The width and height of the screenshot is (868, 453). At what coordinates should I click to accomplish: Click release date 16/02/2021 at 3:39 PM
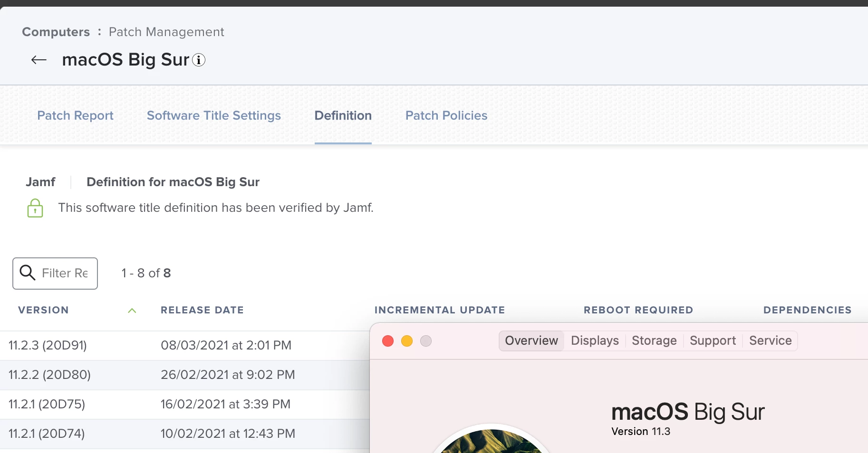pos(225,404)
